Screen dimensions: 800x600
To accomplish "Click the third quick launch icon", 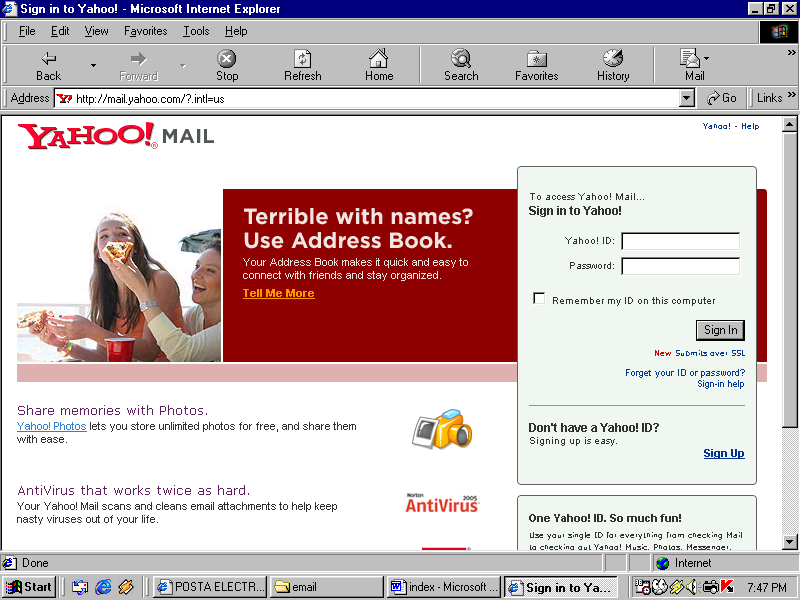I will 126,587.
